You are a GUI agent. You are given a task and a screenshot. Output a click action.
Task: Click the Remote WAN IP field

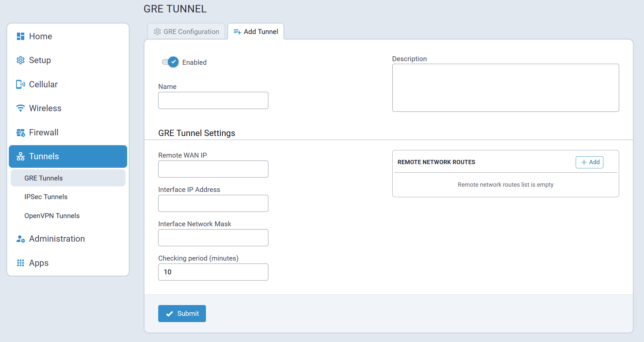pos(213,169)
